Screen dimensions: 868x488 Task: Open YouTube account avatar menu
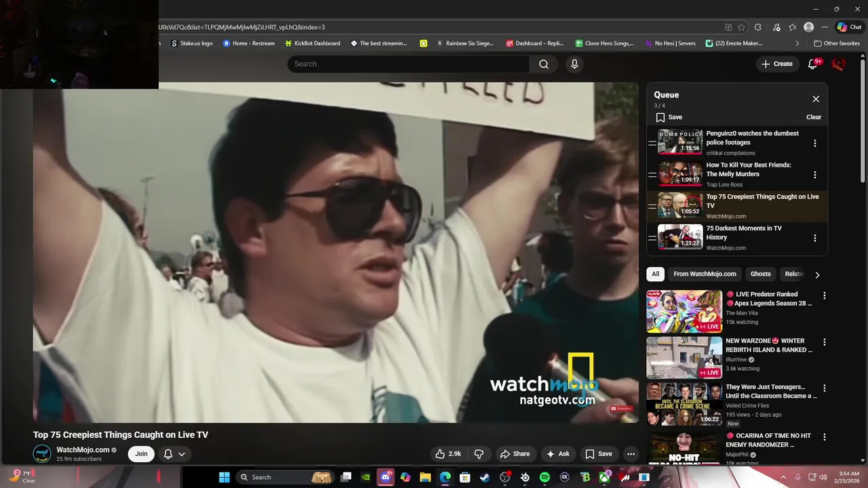(x=839, y=64)
